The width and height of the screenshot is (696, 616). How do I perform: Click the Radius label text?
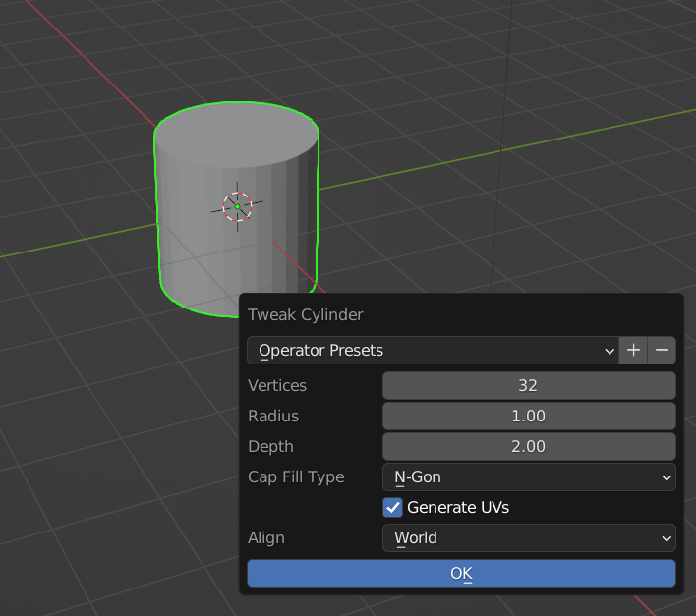(x=273, y=416)
